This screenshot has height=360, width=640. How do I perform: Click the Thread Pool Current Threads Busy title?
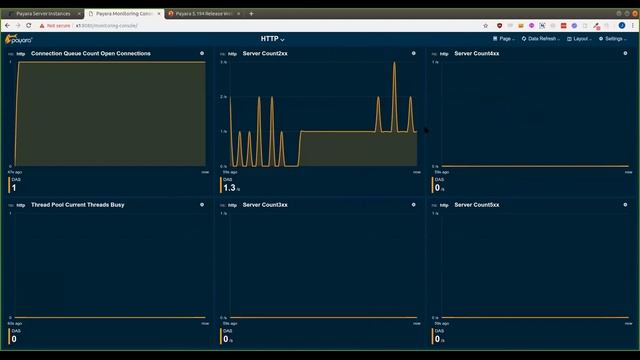point(78,205)
